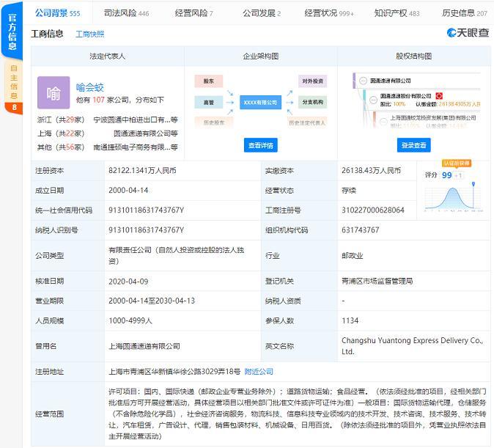This screenshot has height=448, width=494.
Task: Click 统一社会信用代码 value 91310118631743767Y
Action: pyautogui.click(x=146, y=210)
